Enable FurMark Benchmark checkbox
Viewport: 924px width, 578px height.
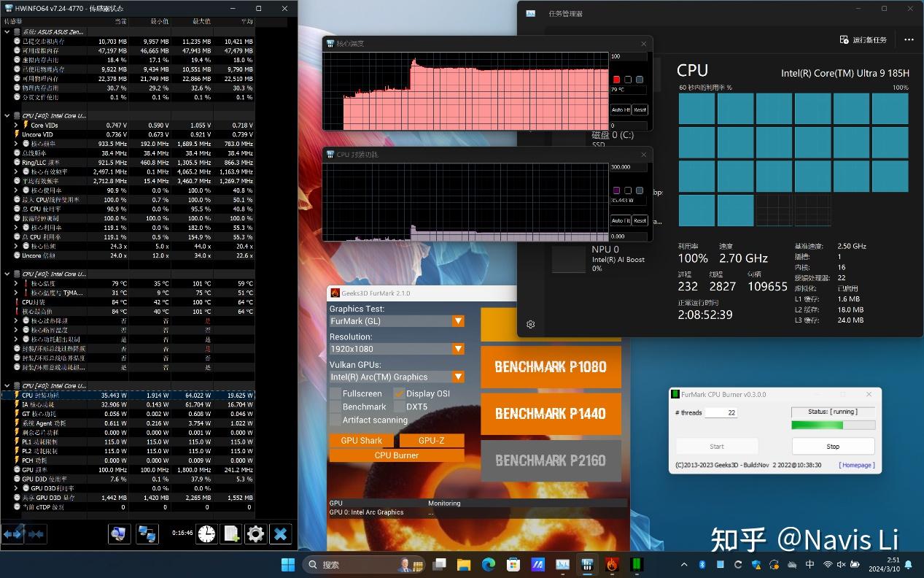pos(335,406)
